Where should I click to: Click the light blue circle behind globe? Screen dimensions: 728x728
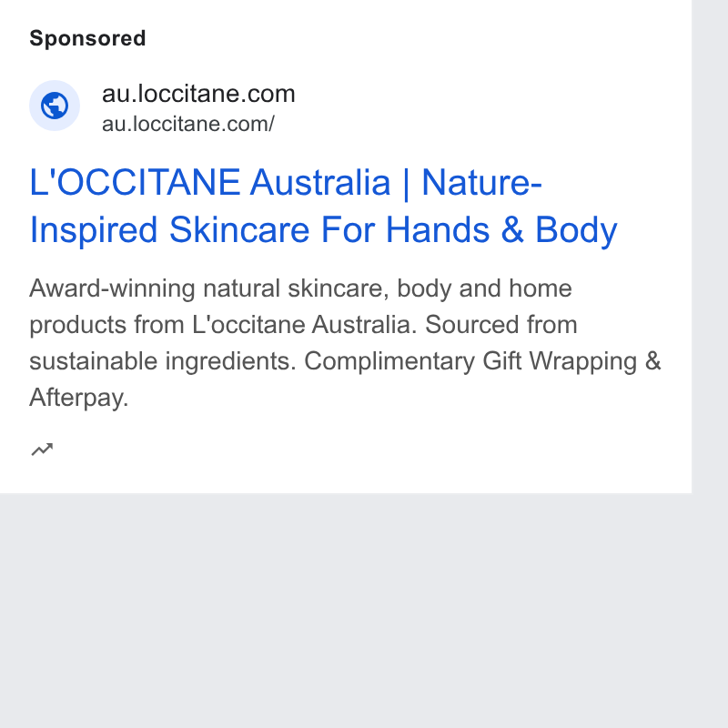pos(55,106)
